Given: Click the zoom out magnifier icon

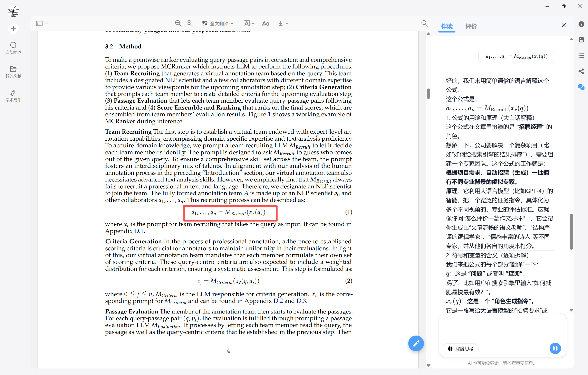Looking at the screenshot, I should 178,24.
